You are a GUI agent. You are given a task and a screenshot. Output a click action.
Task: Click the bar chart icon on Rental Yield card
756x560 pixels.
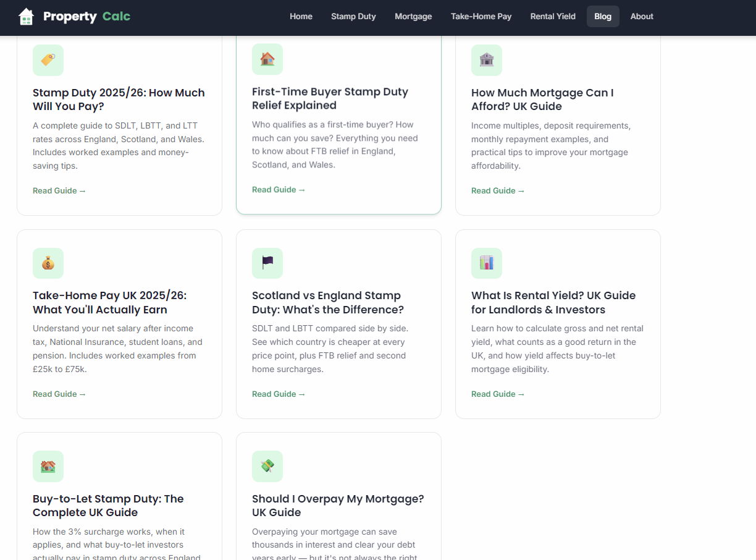[x=487, y=263]
